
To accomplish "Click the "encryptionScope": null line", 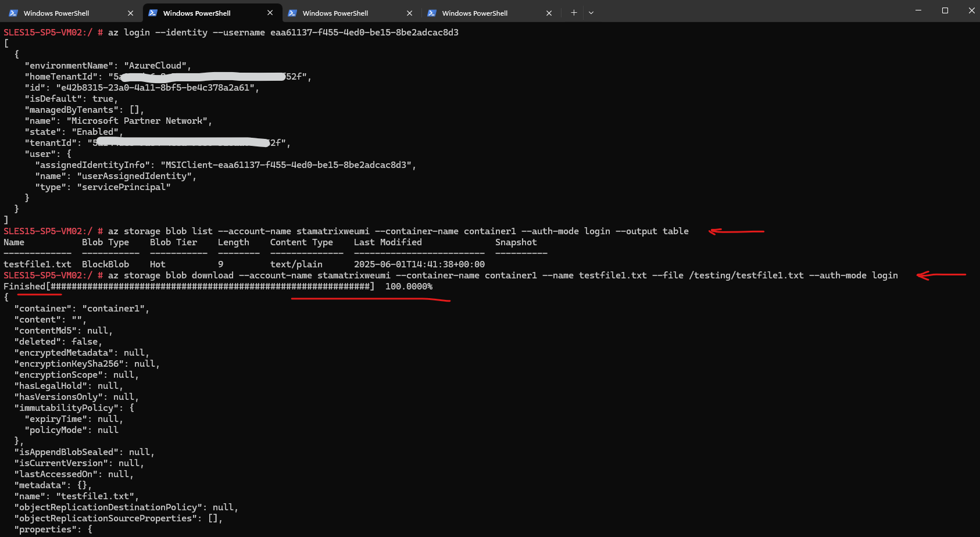I will [x=76, y=375].
